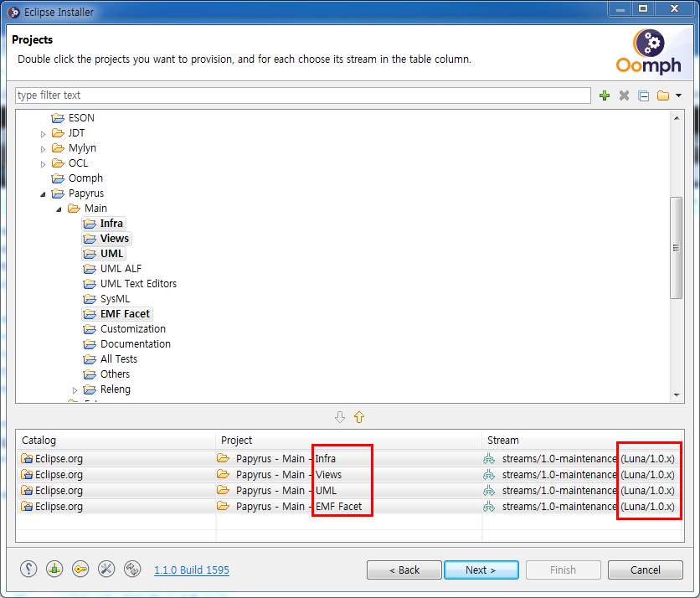Click the green plus add project icon
This screenshot has height=598, width=700.
(x=605, y=95)
